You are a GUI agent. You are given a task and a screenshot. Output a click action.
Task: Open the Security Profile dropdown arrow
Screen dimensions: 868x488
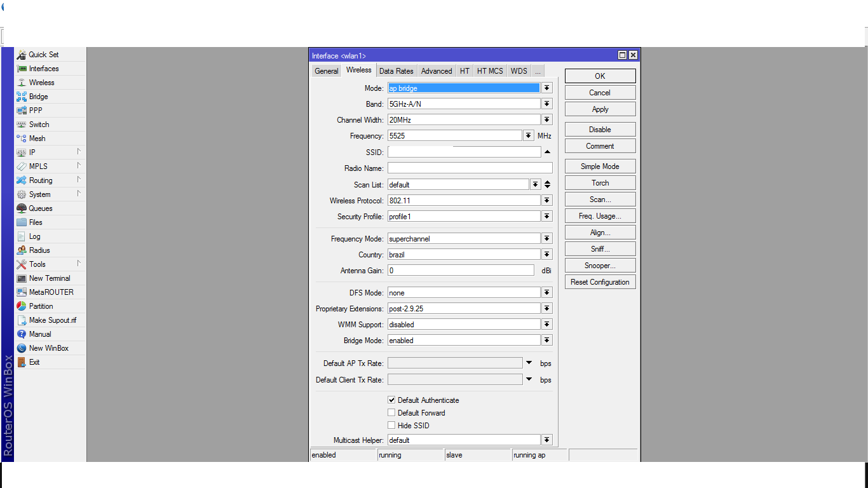coord(547,216)
